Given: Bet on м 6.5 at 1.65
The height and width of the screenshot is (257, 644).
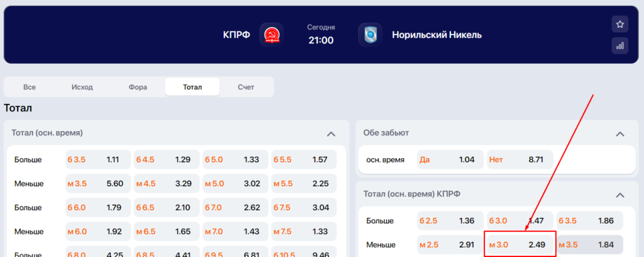Looking at the screenshot, I should [167, 232].
